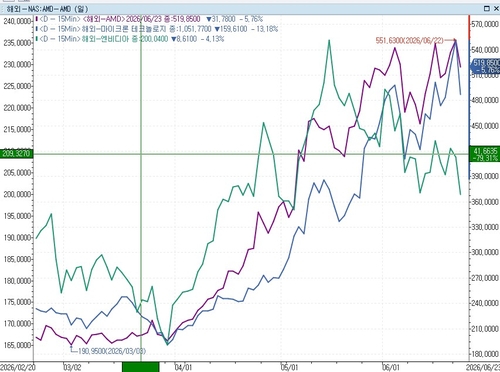Close the 해외-NAS:AMD-AMD chart pane
This screenshot has height=372, width=500.
pyautogui.click(x=496, y=8)
